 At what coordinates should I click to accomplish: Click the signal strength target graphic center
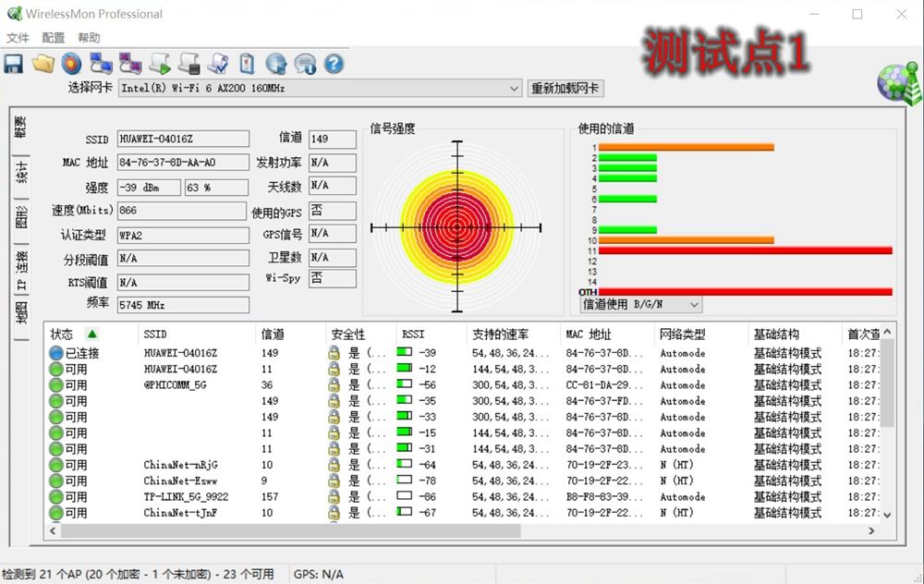[x=457, y=227]
